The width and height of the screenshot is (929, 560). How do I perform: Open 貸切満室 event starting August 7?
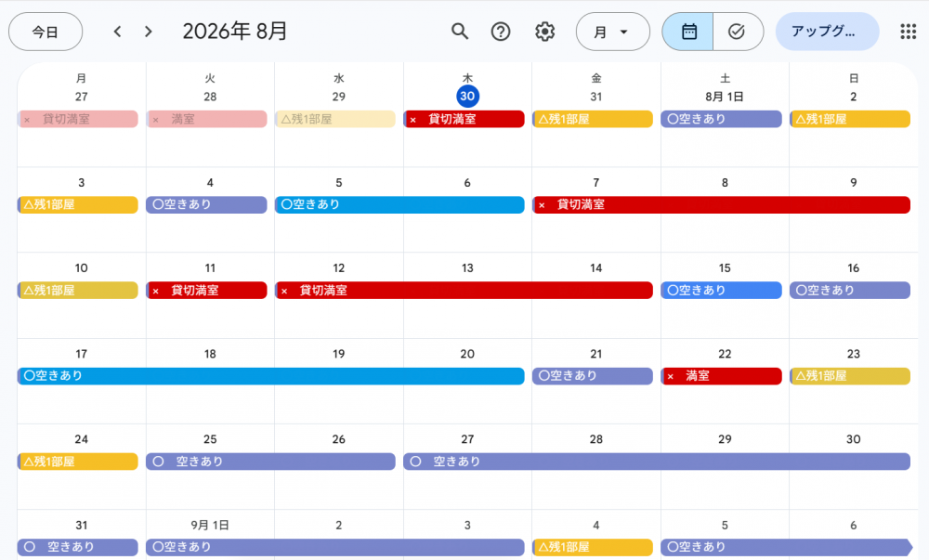coord(722,205)
